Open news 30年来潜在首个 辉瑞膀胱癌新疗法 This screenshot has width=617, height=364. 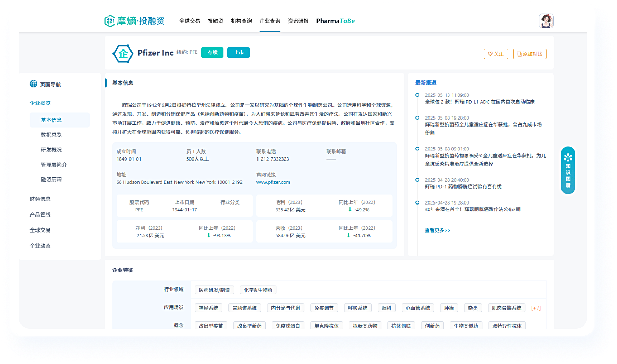pyautogui.click(x=472, y=209)
